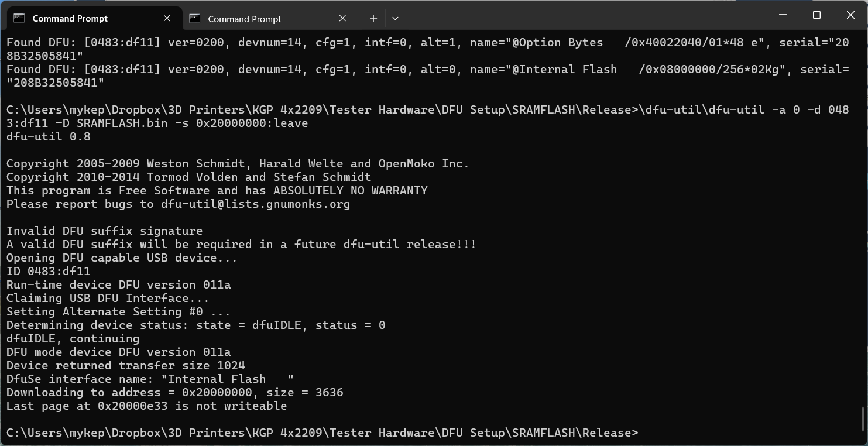Minimize the terminal window
The width and height of the screenshot is (868, 446).
coord(783,15)
